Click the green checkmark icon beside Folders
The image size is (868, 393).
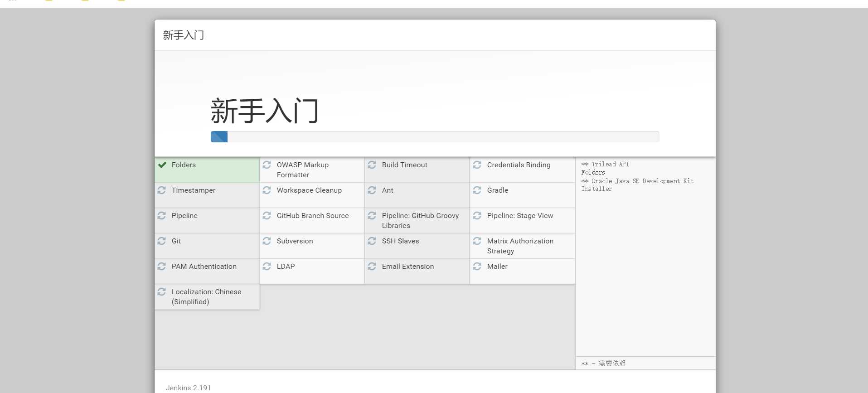click(x=162, y=165)
